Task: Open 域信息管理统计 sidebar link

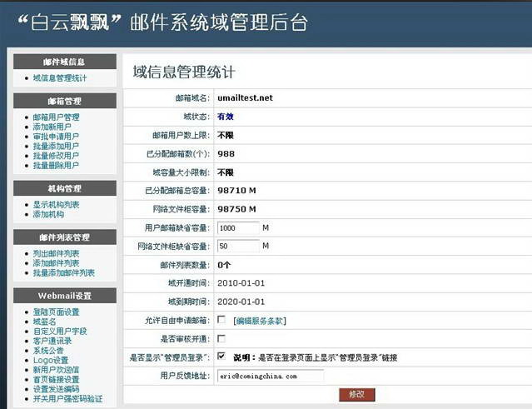Action: point(60,78)
